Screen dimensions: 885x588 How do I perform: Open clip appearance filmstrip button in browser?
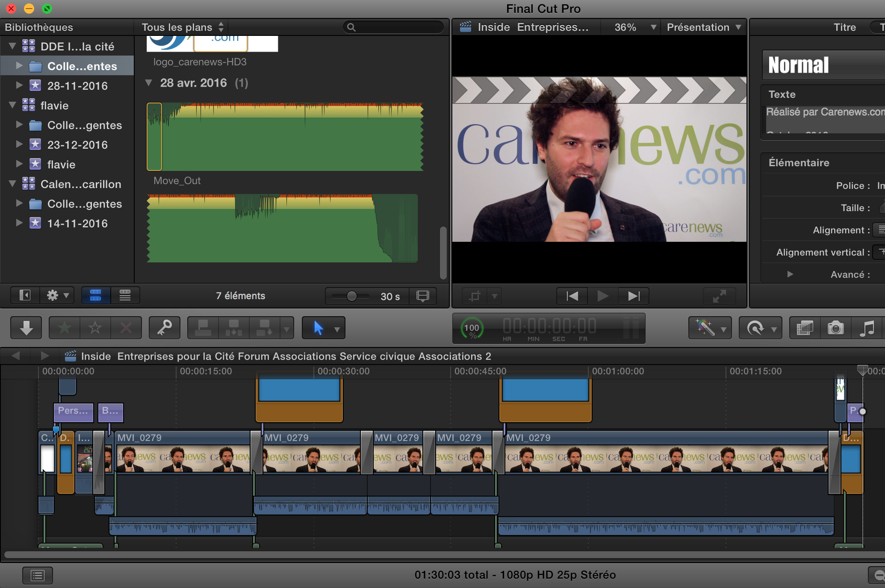coord(422,296)
